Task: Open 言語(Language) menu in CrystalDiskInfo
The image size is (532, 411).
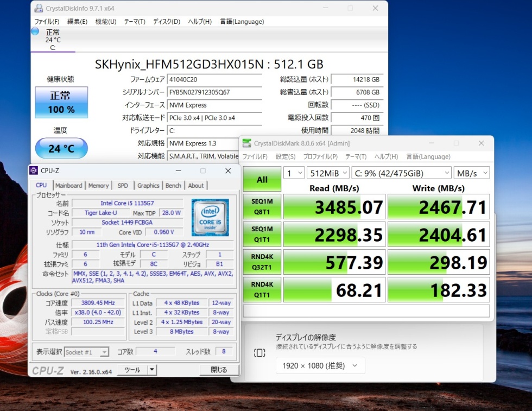Action: coord(242,22)
